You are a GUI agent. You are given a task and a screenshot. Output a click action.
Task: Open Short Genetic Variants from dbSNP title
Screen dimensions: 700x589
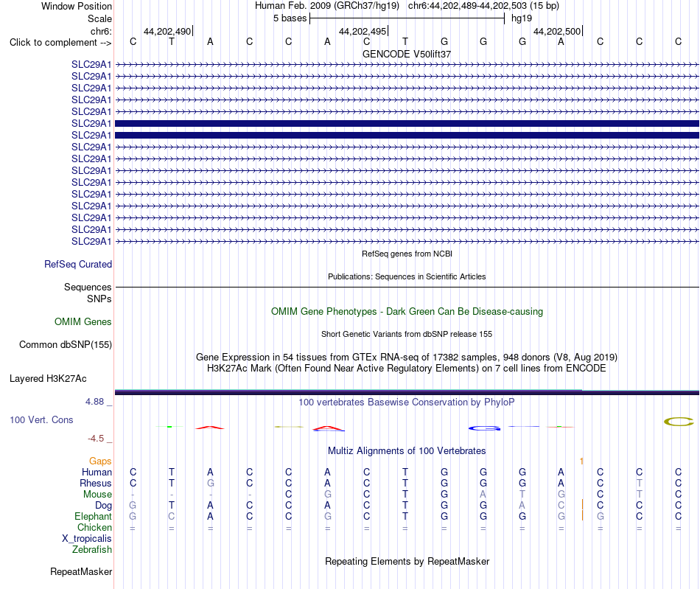click(407, 334)
